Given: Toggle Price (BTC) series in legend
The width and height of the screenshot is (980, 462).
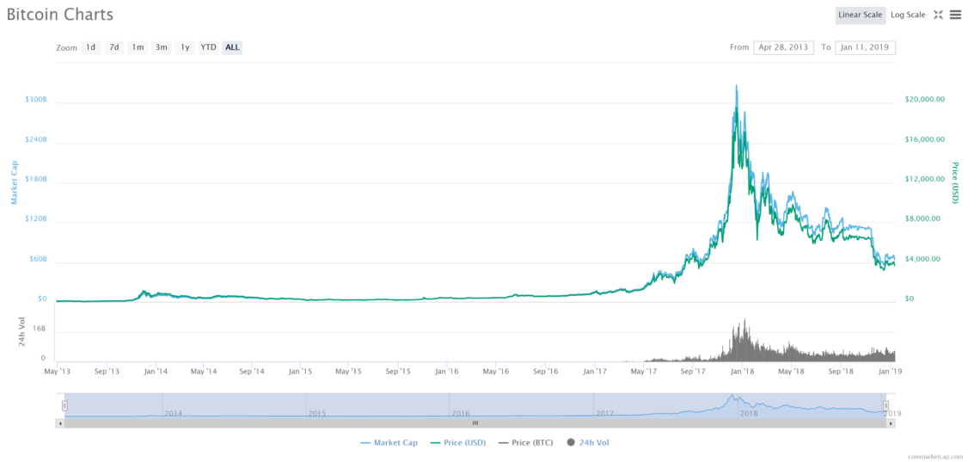Looking at the screenshot, I should 525,442.
